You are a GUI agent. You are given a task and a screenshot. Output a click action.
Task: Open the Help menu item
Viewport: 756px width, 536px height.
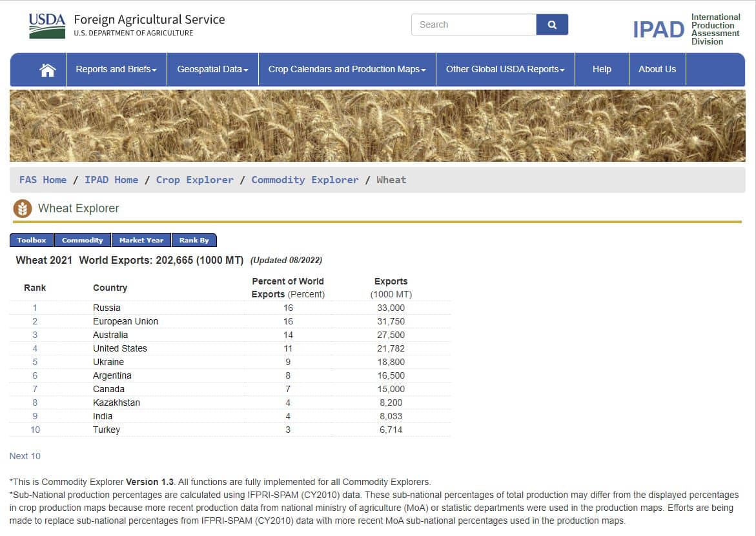click(x=602, y=70)
